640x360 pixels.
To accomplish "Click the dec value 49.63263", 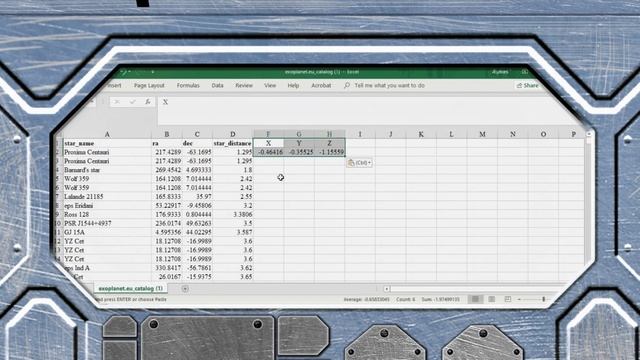I will 197,223.
